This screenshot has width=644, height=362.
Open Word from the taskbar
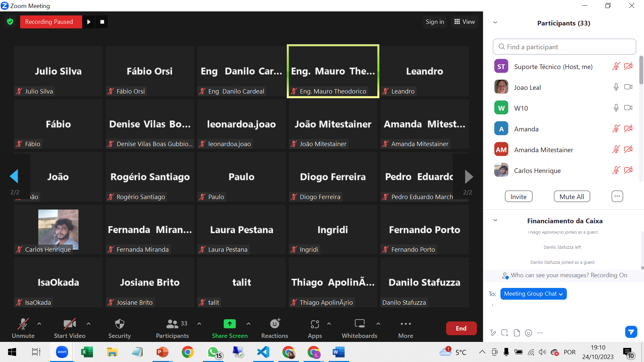(338, 352)
